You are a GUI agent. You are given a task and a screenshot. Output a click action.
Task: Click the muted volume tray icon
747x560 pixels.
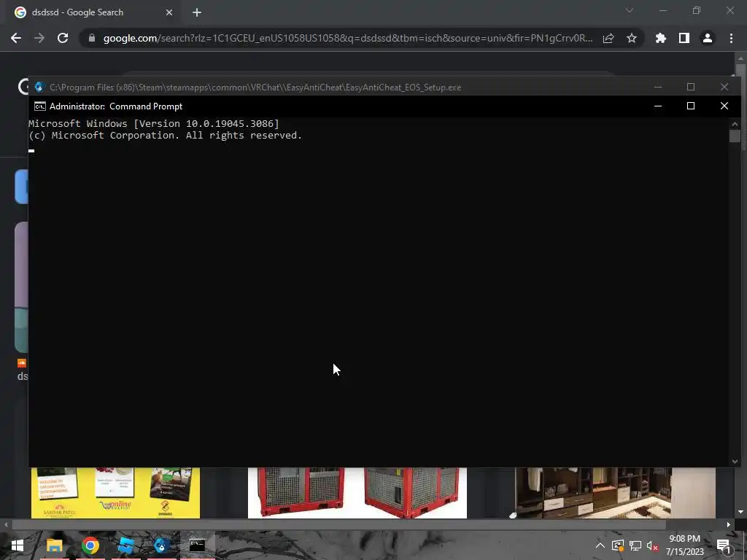(x=653, y=545)
